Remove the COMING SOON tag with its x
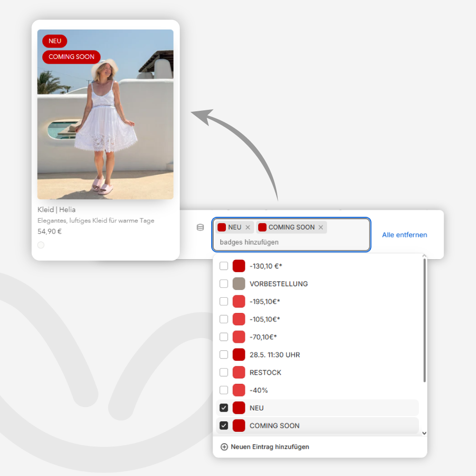 tap(321, 227)
